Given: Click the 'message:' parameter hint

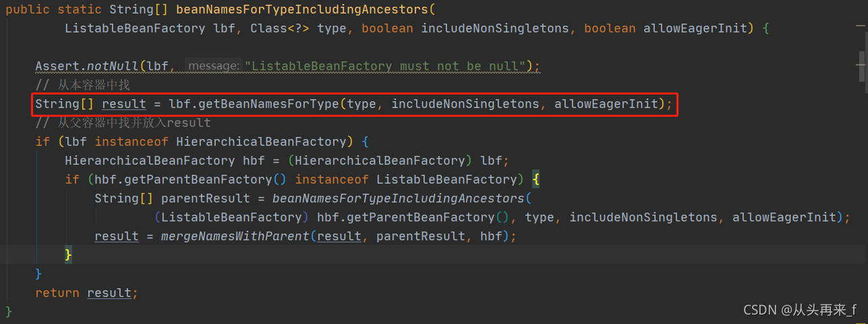Looking at the screenshot, I should click(213, 66).
